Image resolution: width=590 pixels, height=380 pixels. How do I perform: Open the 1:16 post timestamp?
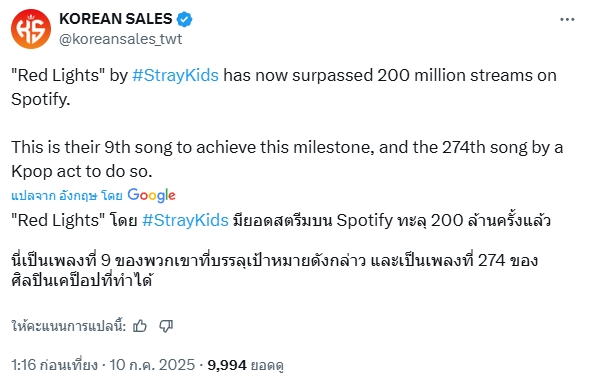point(54,365)
